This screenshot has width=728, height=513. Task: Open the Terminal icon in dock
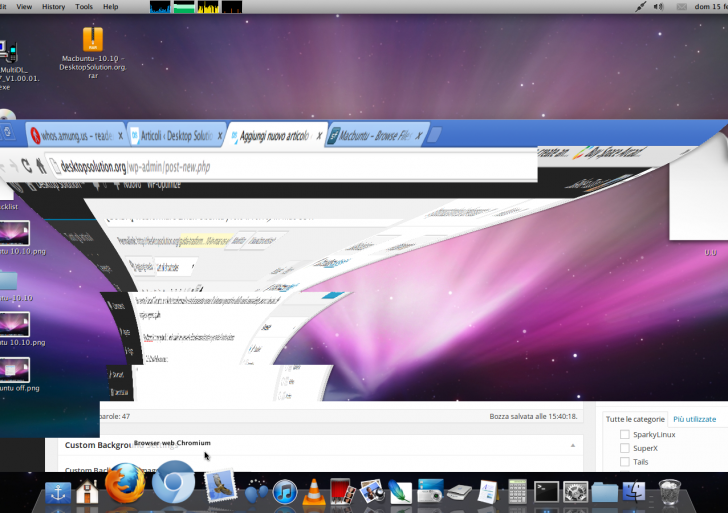coord(546,491)
